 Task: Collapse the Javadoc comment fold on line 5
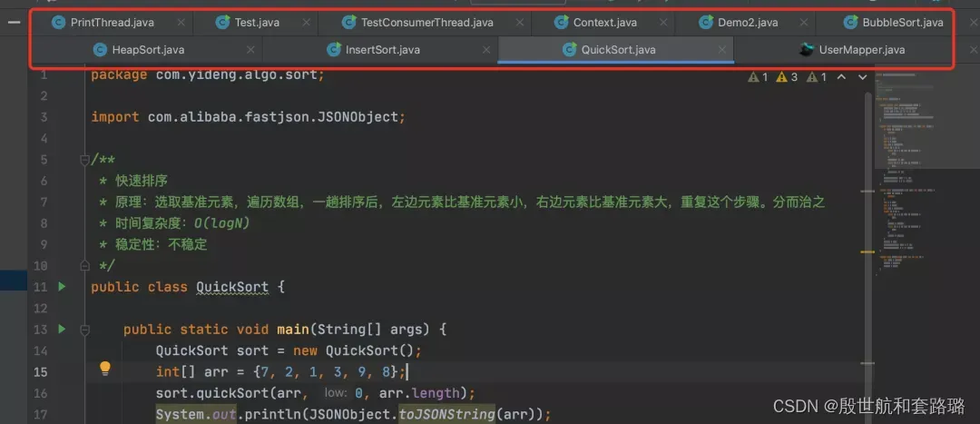click(x=85, y=160)
